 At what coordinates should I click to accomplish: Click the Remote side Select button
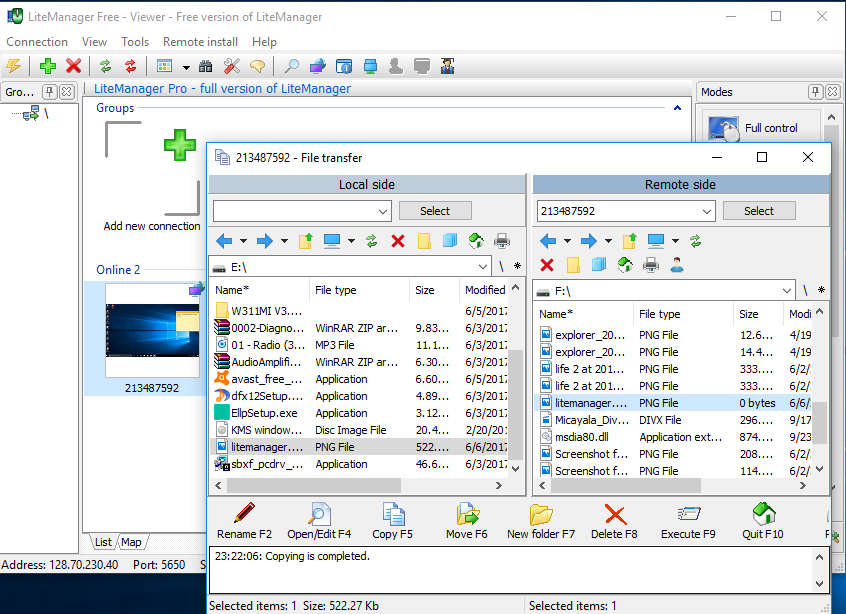click(759, 211)
